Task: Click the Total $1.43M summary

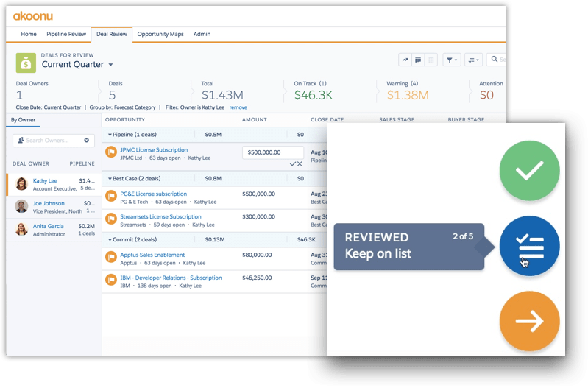Action: point(222,91)
